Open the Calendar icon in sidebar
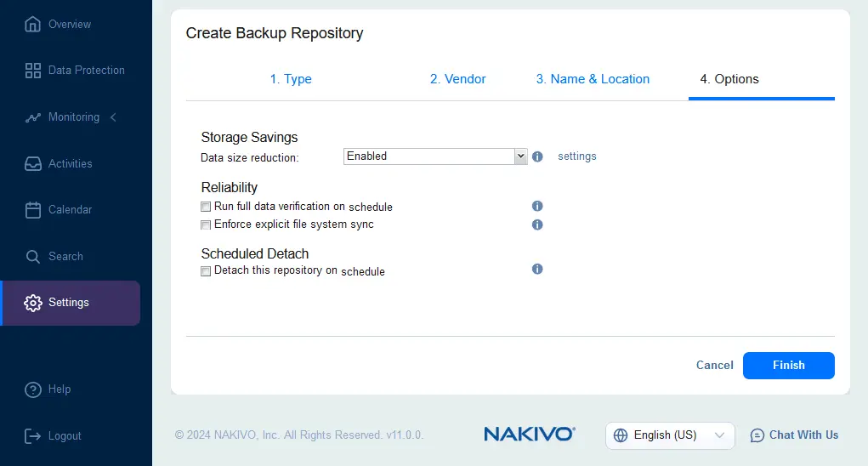Image resolution: width=868 pixels, height=466 pixels. 33,210
